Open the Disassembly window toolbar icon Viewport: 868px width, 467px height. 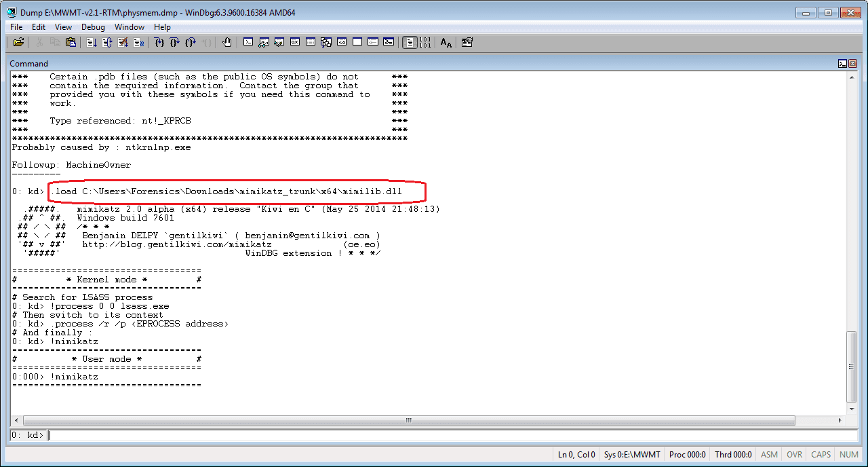click(x=342, y=42)
